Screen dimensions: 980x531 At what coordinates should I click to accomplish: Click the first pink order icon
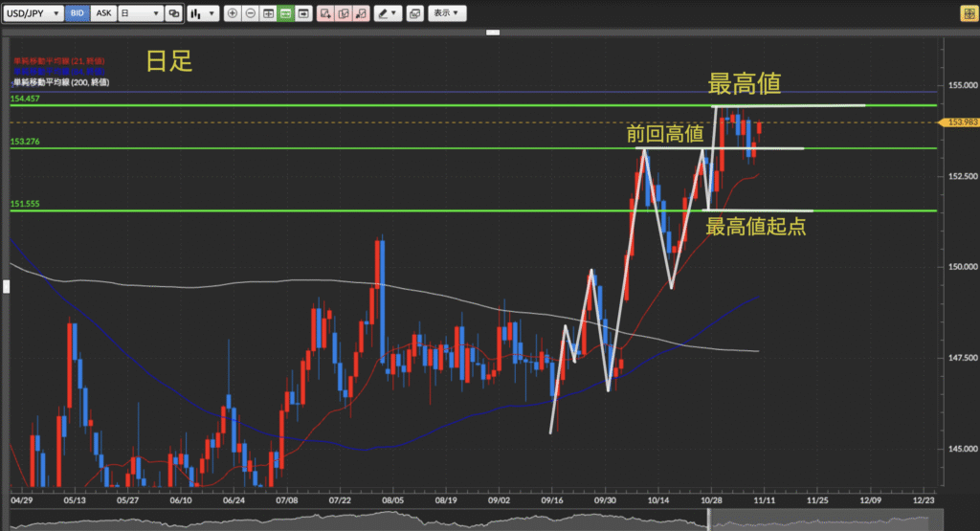[x=325, y=14]
